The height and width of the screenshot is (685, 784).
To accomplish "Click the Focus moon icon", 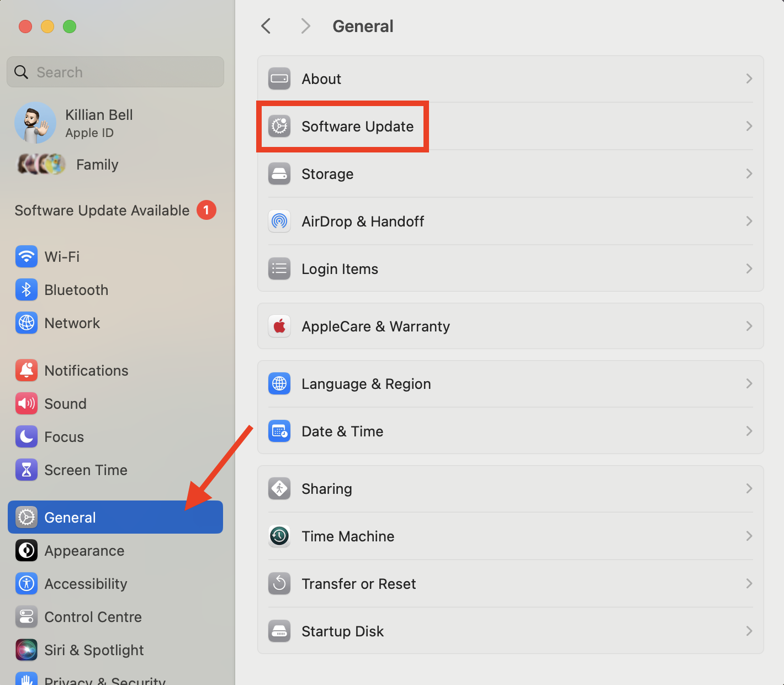I will 26,436.
